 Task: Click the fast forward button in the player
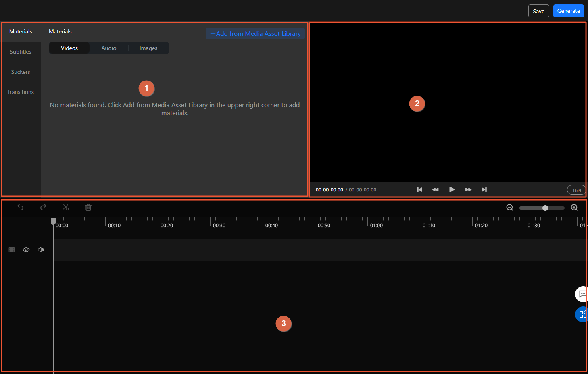click(468, 189)
